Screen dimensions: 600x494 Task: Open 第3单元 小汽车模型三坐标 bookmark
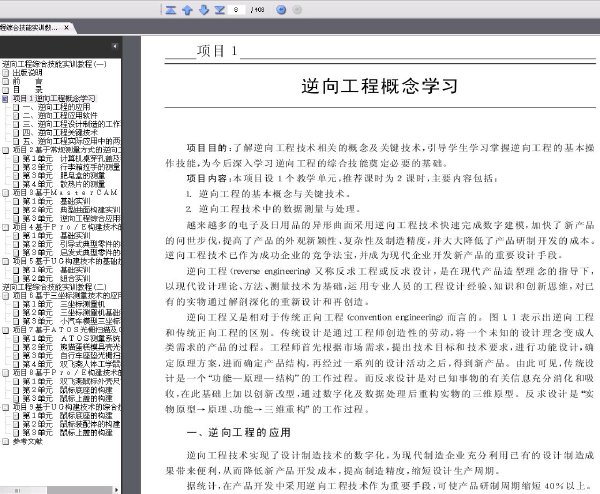point(71,321)
